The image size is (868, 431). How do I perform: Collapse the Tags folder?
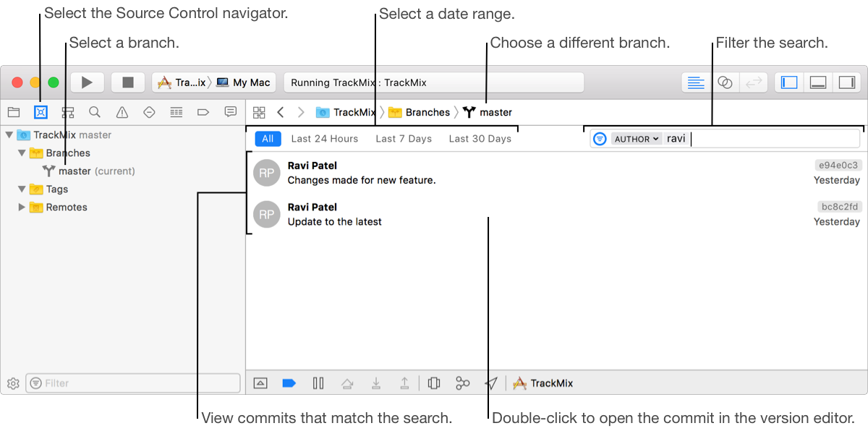[x=22, y=189]
